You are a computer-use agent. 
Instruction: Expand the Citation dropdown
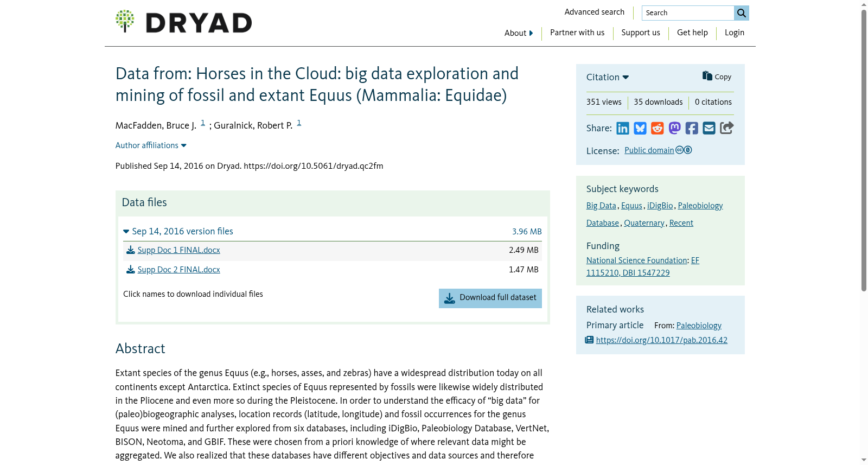(608, 77)
